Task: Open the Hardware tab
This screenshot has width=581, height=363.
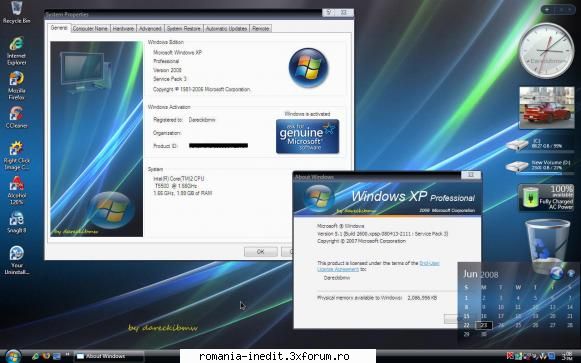Action: point(123,29)
